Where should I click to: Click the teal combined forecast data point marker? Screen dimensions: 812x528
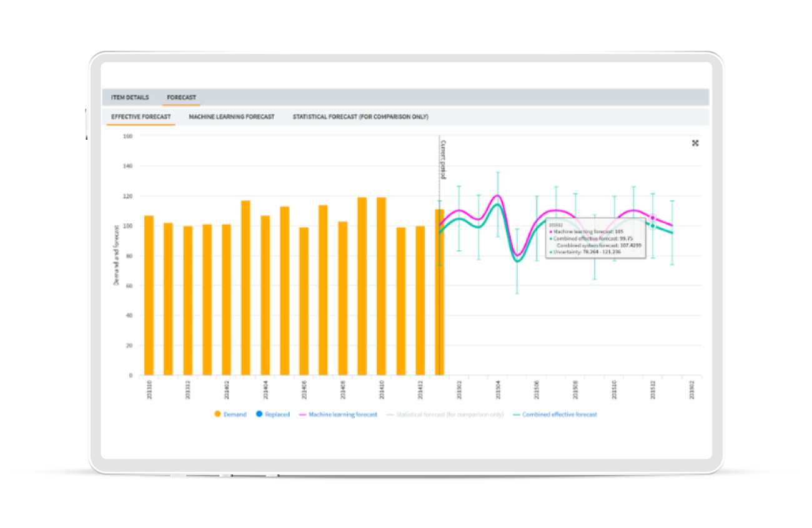pos(653,225)
